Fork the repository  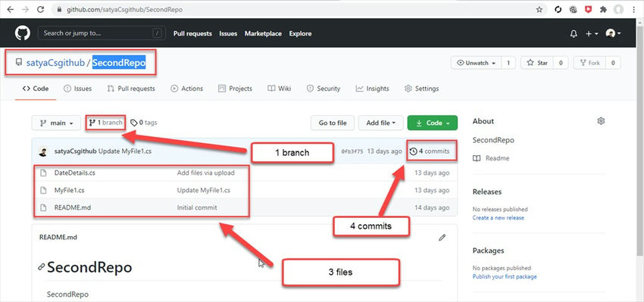click(x=589, y=63)
